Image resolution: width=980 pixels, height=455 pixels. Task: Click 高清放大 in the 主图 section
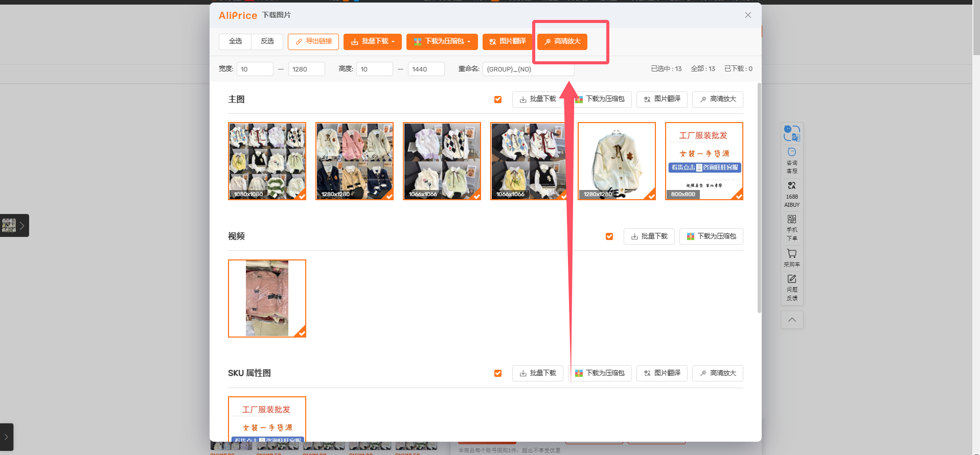click(718, 100)
